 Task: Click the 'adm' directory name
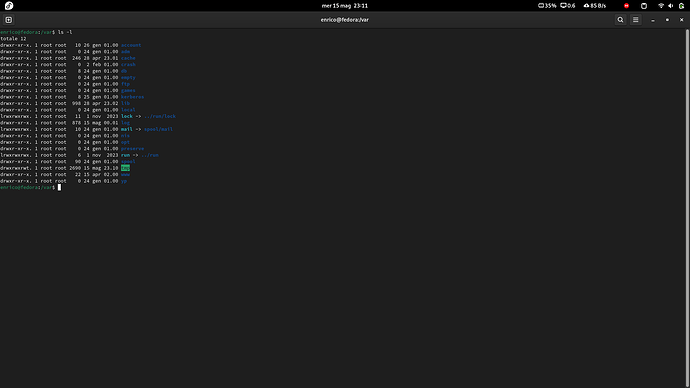click(x=125, y=51)
